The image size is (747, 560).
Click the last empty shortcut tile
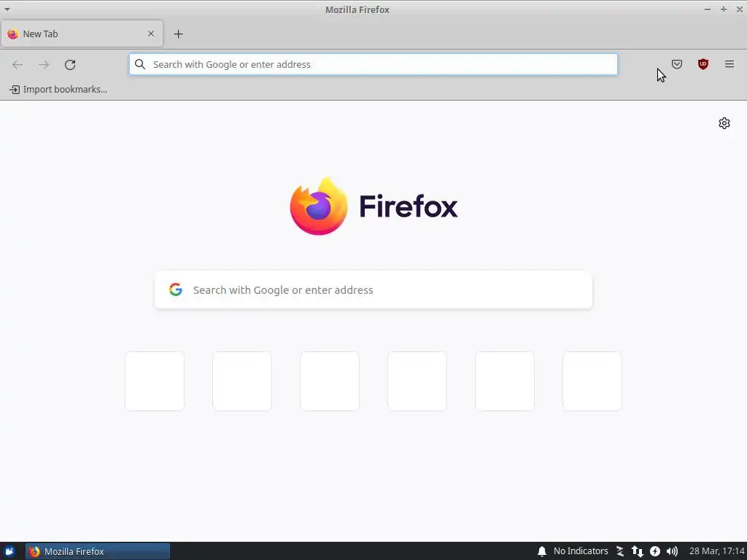pyautogui.click(x=592, y=381)
